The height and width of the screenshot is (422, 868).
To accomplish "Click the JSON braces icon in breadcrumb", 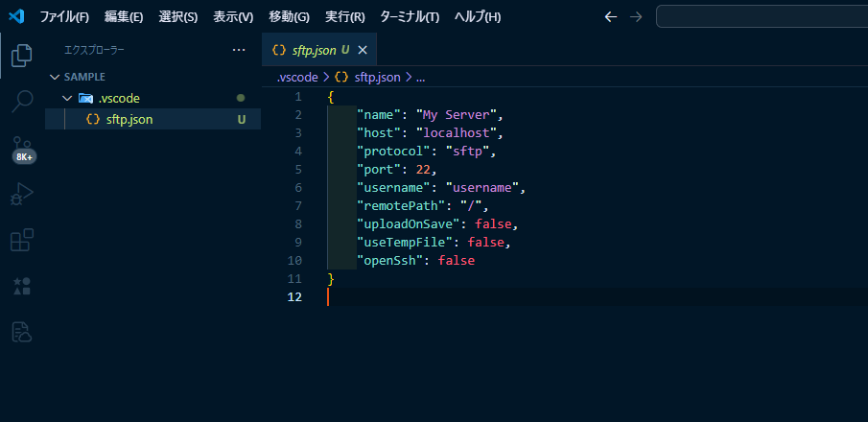I will [x=341, y=78].
